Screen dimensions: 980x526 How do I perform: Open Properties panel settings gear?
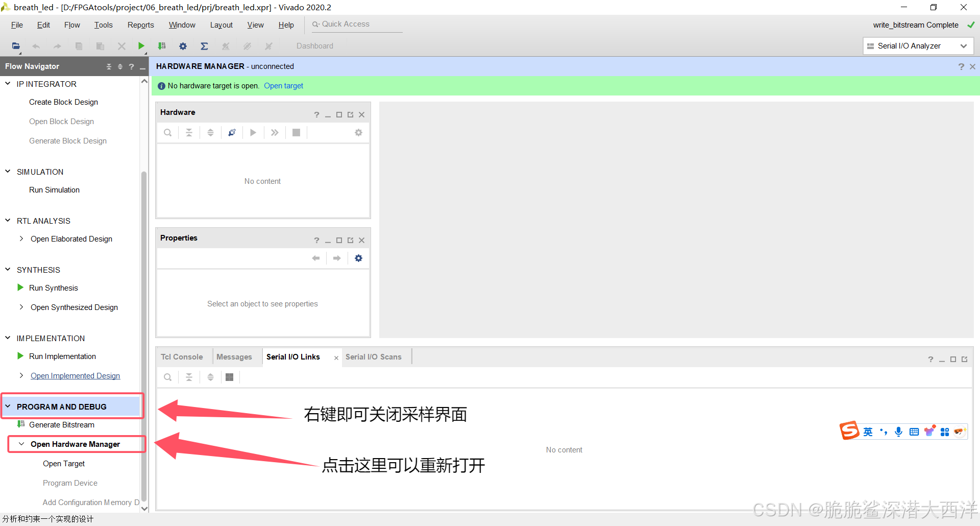358,258
